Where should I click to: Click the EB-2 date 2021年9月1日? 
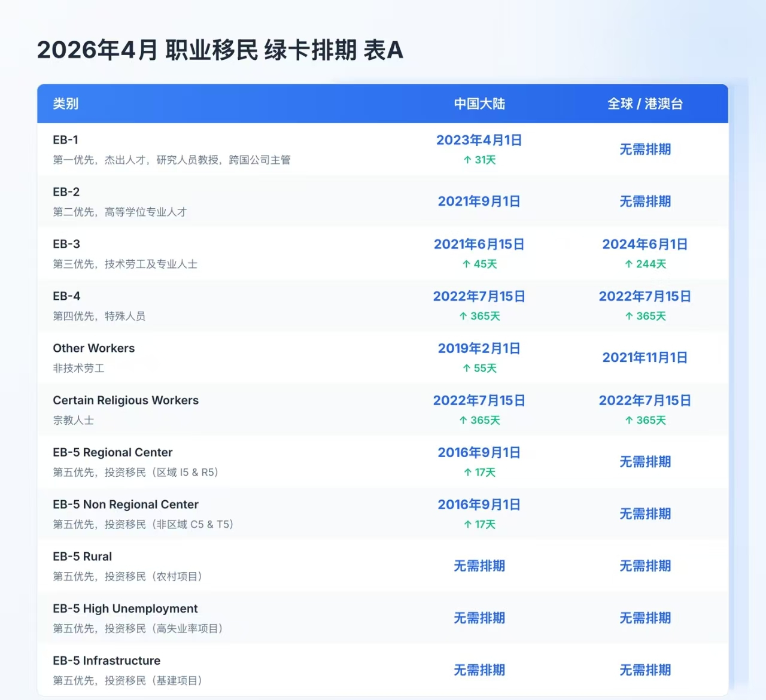tap(479, 201)
